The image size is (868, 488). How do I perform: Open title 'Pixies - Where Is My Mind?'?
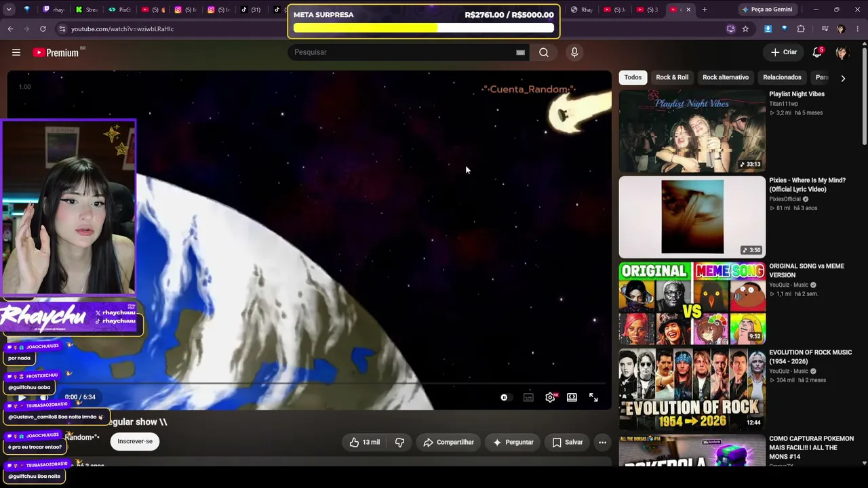(x=807, y=185)
